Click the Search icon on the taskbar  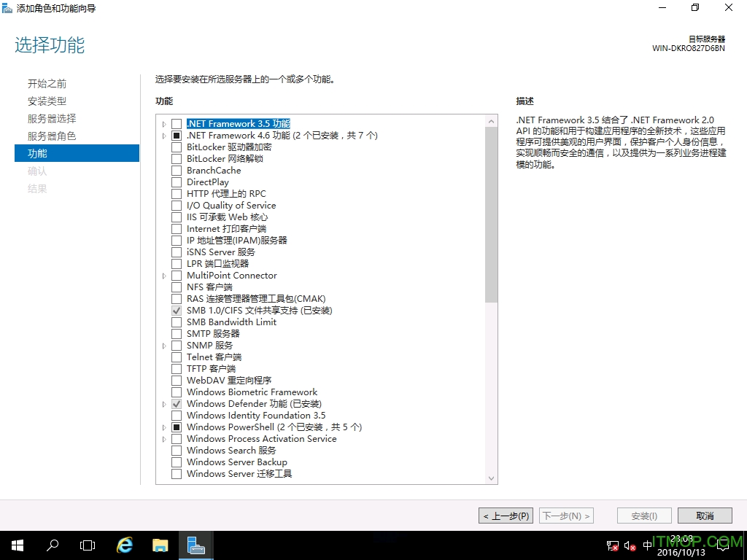point(51,545)
